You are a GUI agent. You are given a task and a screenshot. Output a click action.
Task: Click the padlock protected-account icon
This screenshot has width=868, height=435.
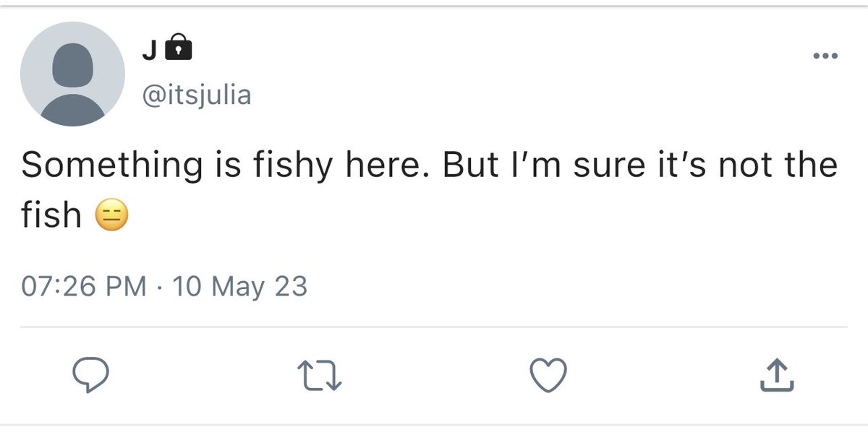[x=179, y=48]
